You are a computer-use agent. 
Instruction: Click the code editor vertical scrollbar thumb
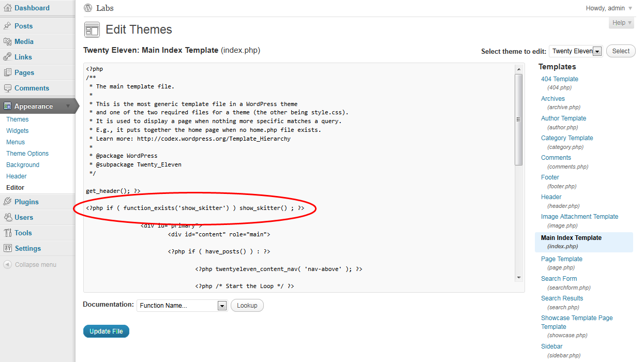pos(519,119)
